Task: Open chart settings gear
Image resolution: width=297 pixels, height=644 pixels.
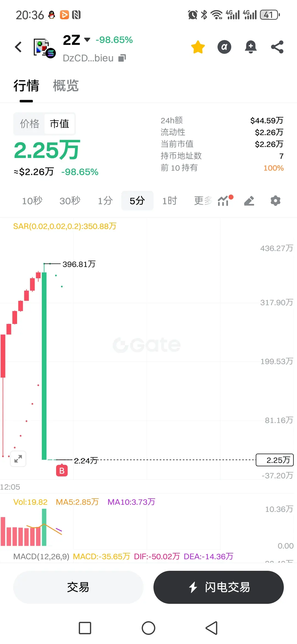Action: click(x=276, y=201)
